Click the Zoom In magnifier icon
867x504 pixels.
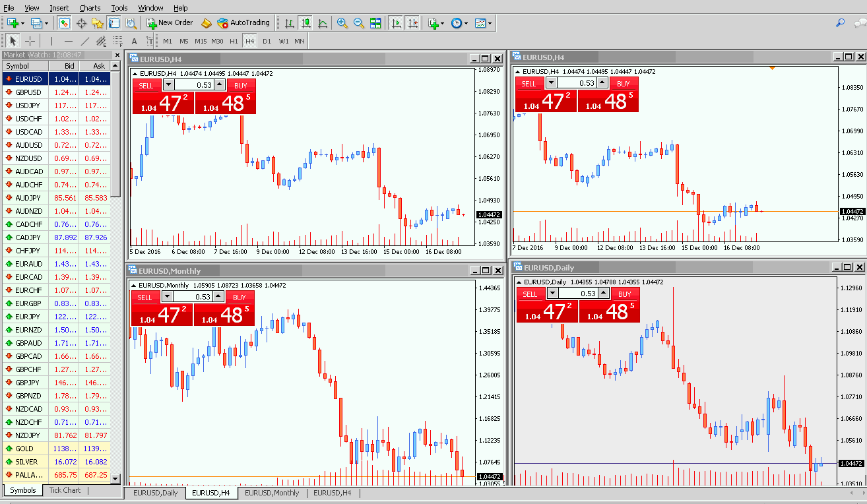coord(342,22)
